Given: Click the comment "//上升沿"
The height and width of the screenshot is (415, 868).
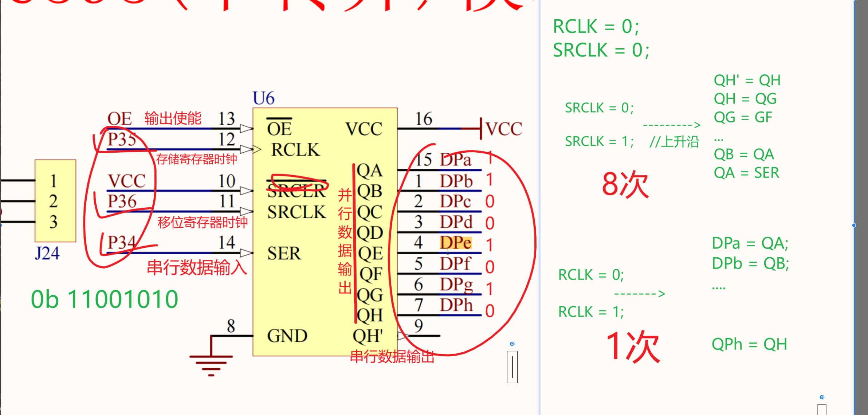Looking at the screenshot, I should point(675,141).
